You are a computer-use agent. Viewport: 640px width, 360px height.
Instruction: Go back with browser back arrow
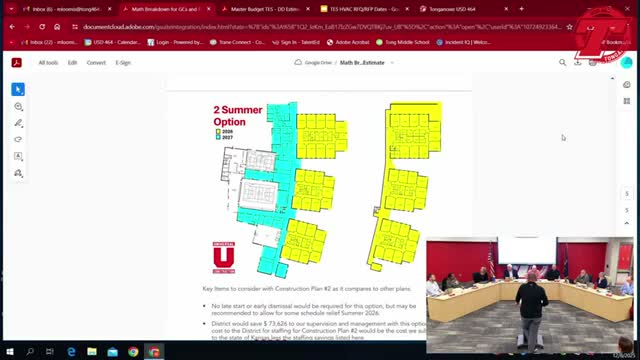12,27
